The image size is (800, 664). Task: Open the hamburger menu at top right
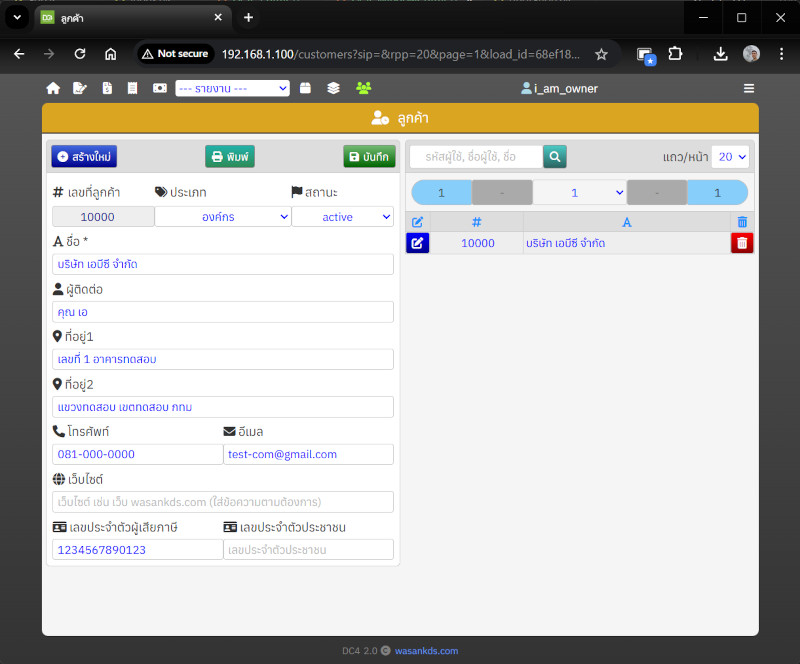(749, 88)
